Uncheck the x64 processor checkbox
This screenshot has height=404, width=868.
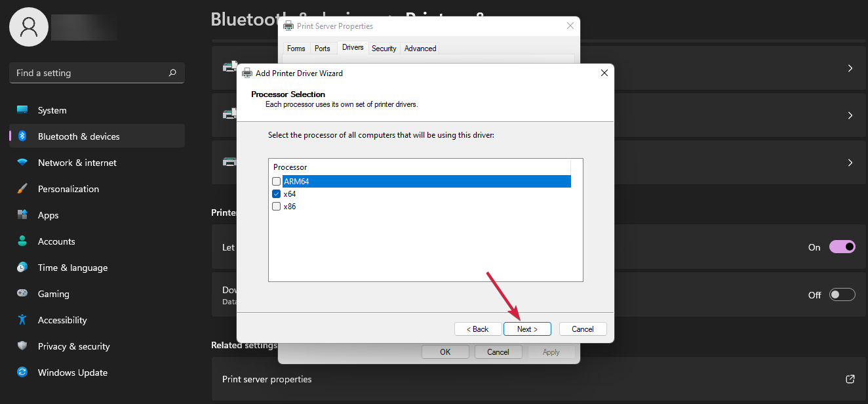click(276, 193)
